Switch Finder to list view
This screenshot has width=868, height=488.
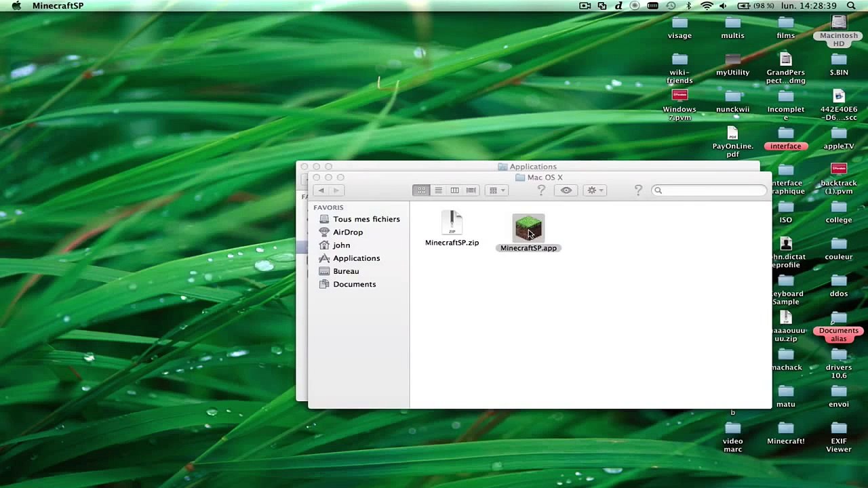(x=438, y=190)
